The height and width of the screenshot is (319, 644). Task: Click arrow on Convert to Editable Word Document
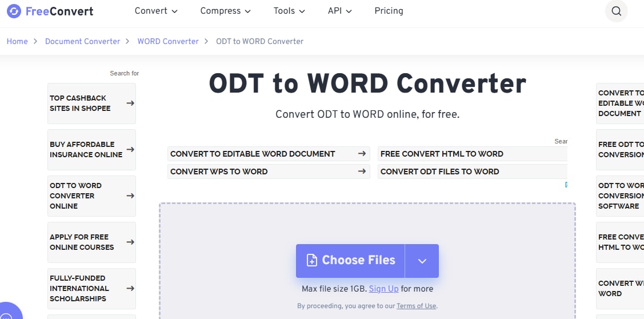coord(361,154)
